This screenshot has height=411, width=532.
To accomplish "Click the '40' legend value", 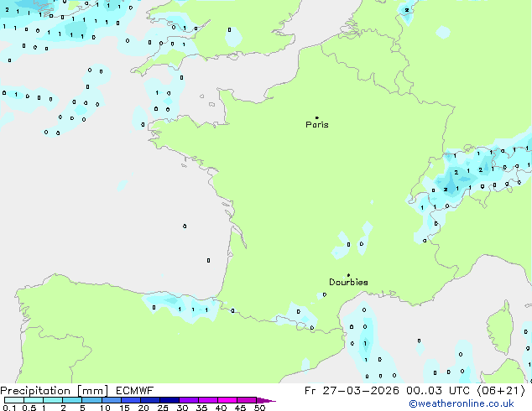I will point(221,408).
